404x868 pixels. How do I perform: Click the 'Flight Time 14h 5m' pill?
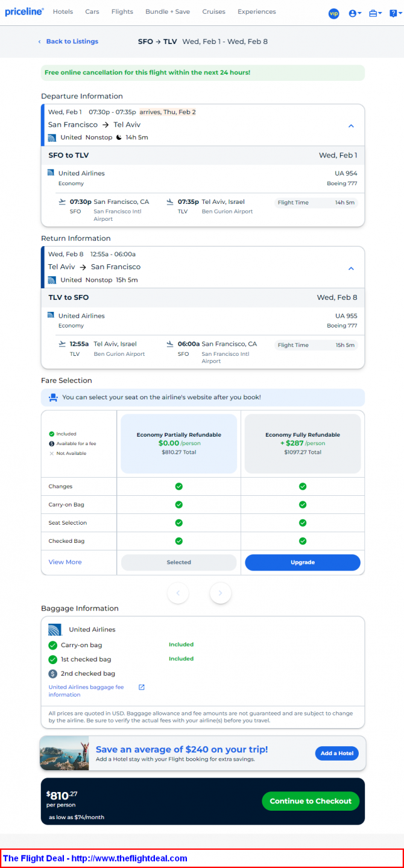point(316,203)
